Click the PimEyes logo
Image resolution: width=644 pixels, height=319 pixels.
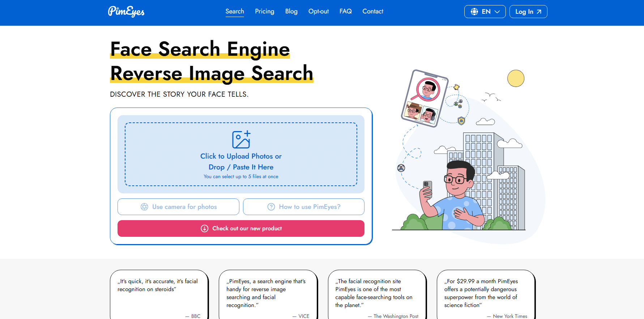126,12
